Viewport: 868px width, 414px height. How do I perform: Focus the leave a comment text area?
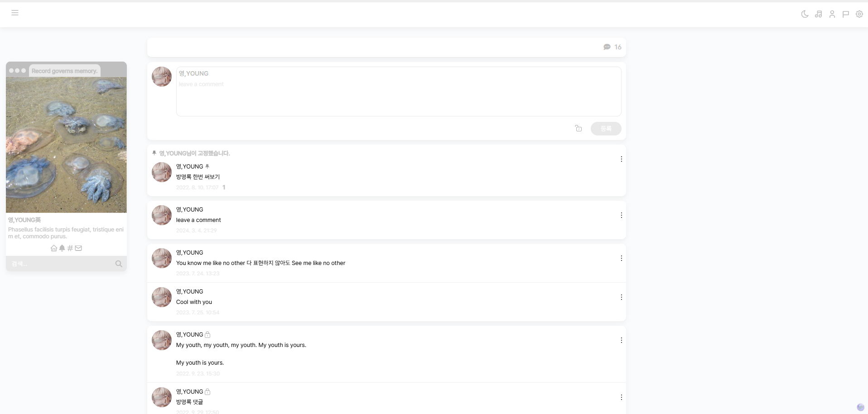click(399, 91)
